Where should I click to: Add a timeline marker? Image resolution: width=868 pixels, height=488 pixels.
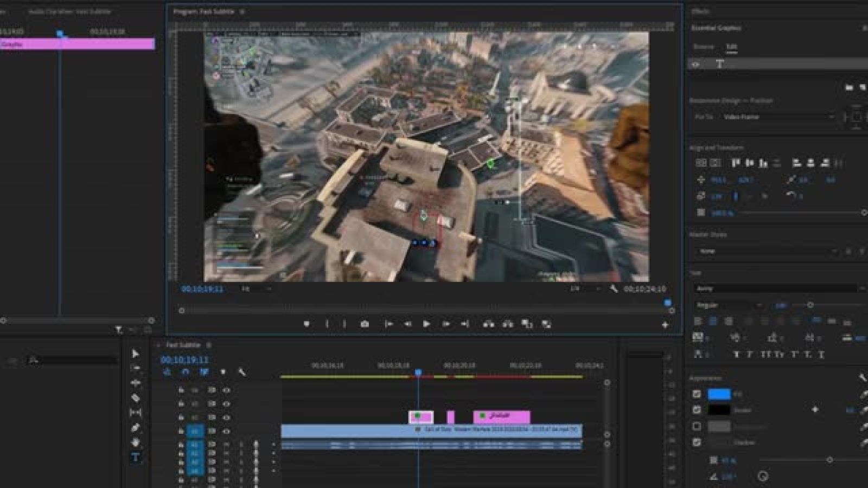(x=223, y=372)
